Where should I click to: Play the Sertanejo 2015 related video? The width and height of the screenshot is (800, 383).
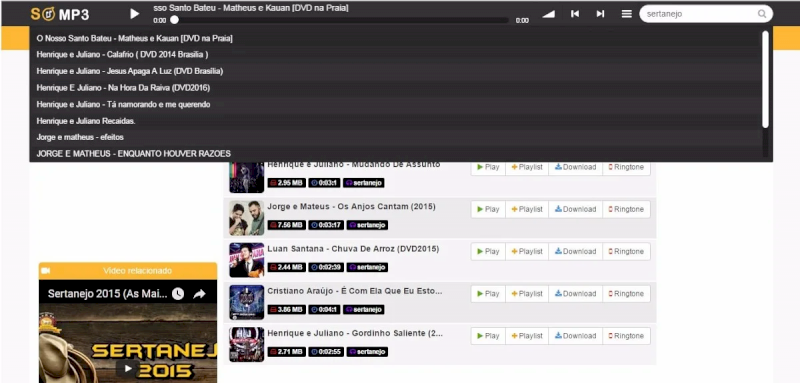(128, 368)
